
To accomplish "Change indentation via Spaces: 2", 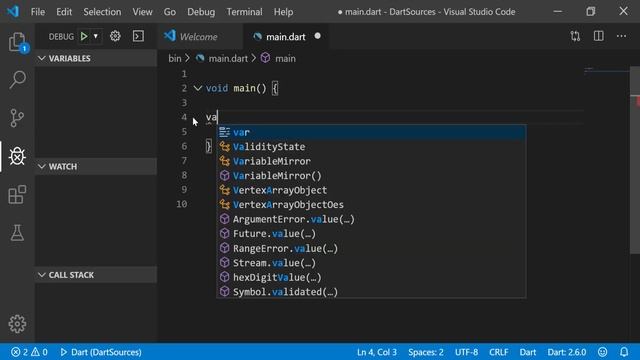I will [x=426, y=352].
